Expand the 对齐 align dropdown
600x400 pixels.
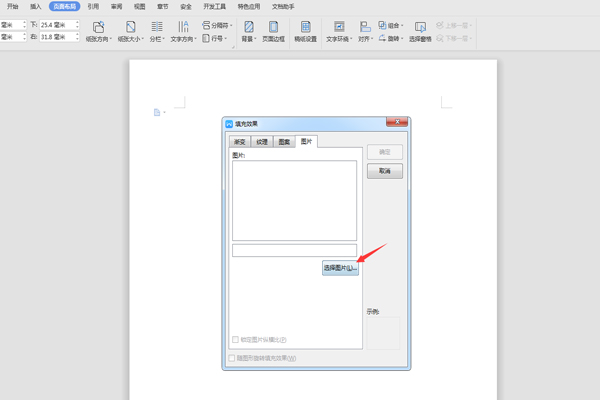click(x=365, y=32)
